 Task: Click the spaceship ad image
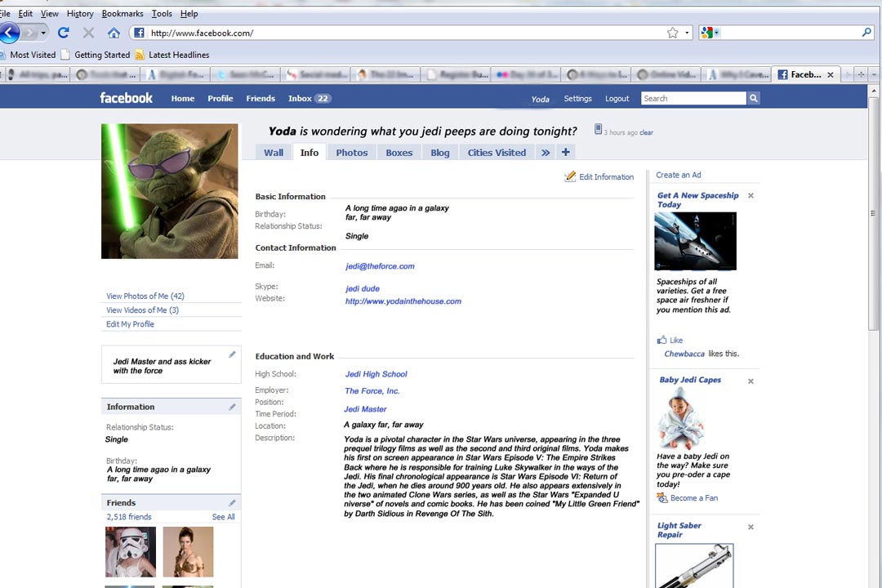[x=695, y=242]
